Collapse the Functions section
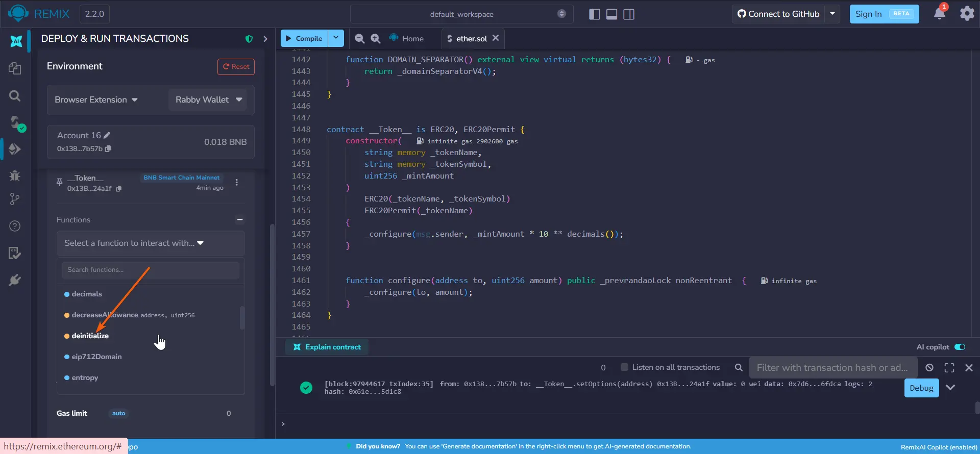 point(239,220)
